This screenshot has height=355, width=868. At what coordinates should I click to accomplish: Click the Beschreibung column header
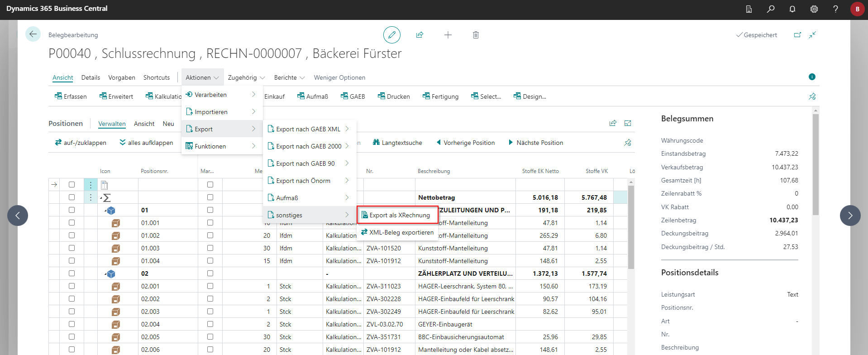[434, 171]
